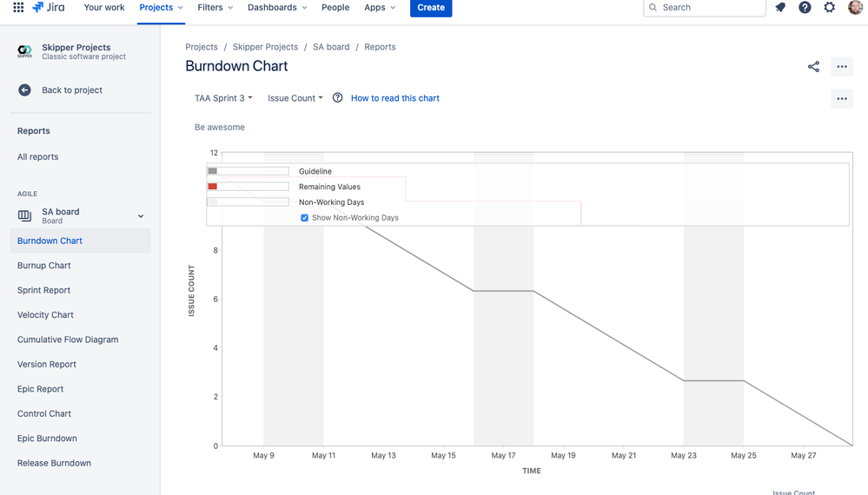The height and width of the screenshot is (495, 868).
Task: Open the settings gear icon
Action: tap(829, 7)
